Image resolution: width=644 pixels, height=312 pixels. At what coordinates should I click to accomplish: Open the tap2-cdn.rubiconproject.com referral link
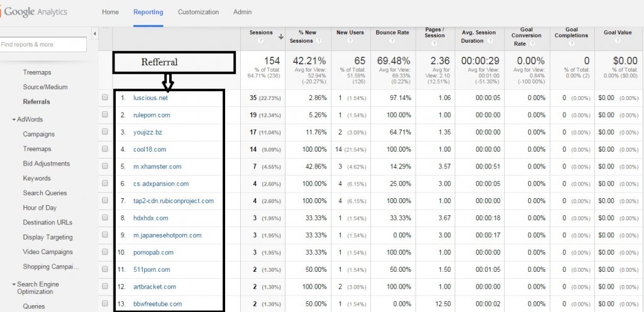[x=174, y=201]
